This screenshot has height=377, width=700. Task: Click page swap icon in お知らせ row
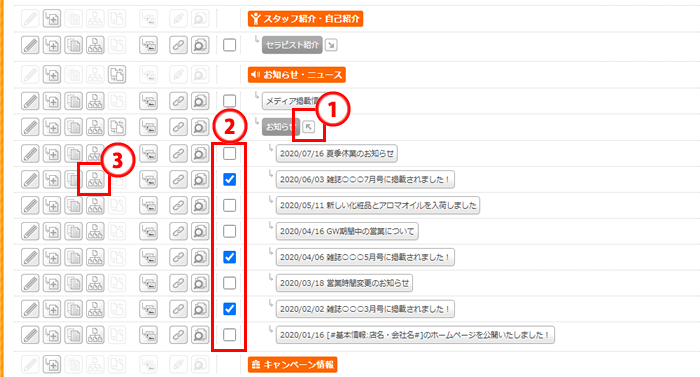[117, 127]
